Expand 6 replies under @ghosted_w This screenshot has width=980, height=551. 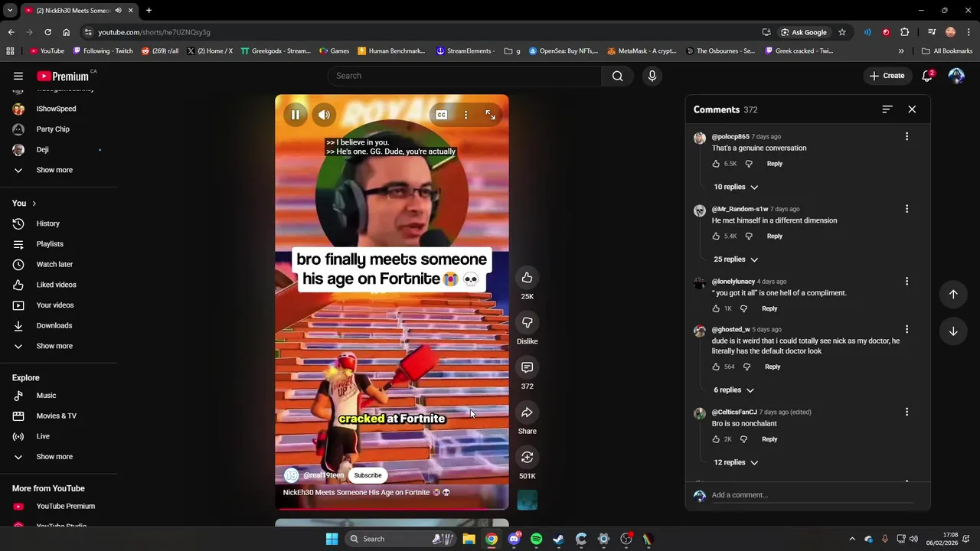(733, 390)
